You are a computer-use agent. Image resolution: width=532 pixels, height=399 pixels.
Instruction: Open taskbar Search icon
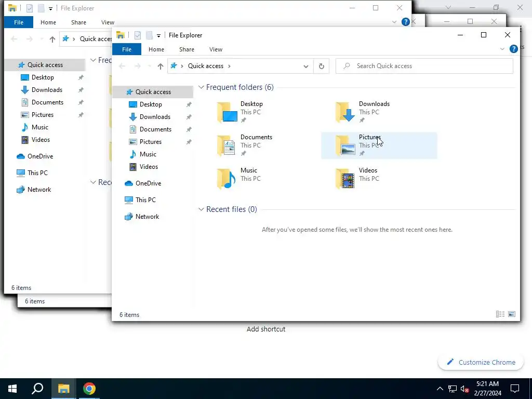pyautogui.click(x=37, y=389)
